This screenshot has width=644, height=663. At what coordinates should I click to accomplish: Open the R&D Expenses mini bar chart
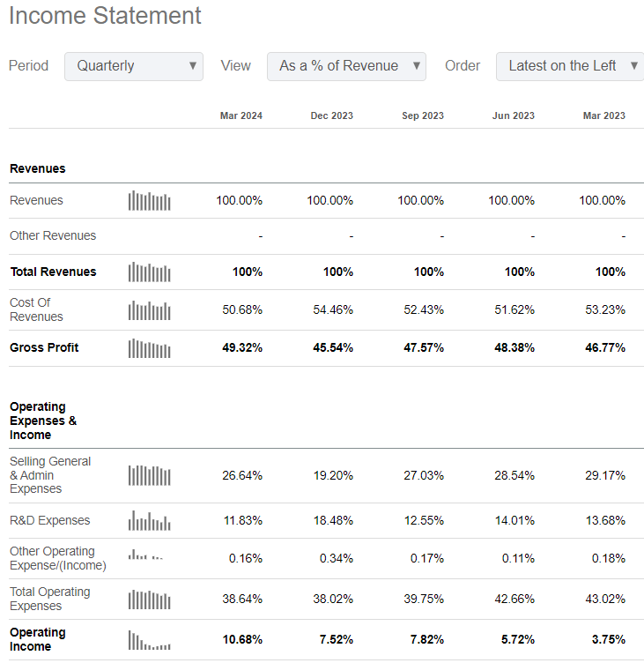149,521
